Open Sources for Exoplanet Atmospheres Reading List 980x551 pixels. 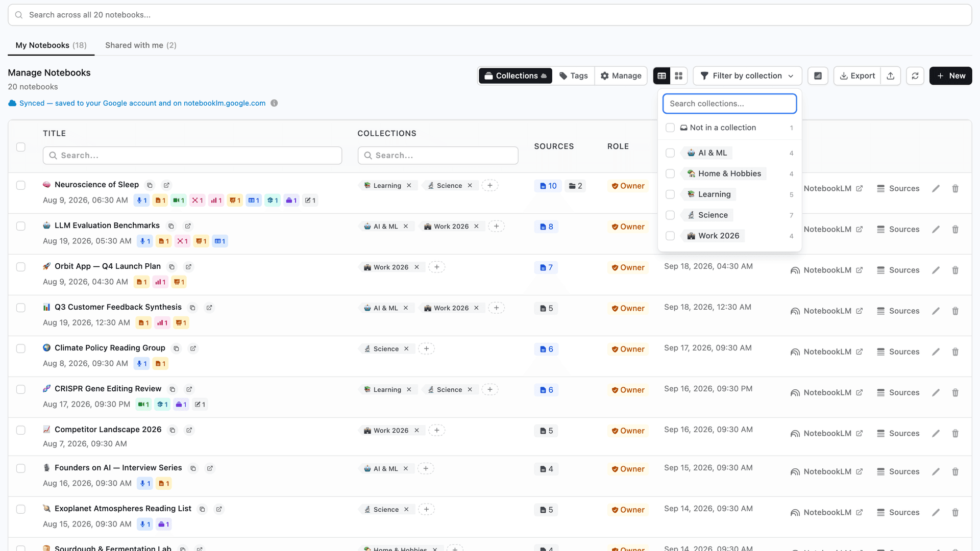pyautogui.click(x=898, y=513)
